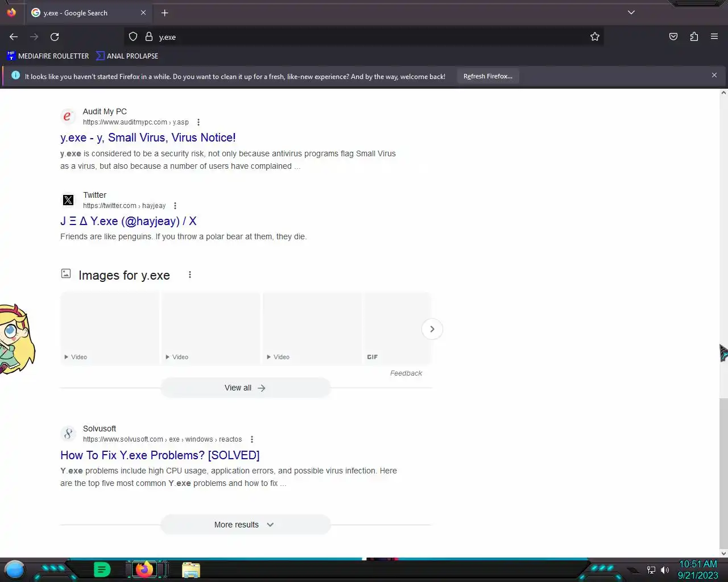Open the GIF image thumbnail
The width and height of the screenshot is (728, 582).
398,328
